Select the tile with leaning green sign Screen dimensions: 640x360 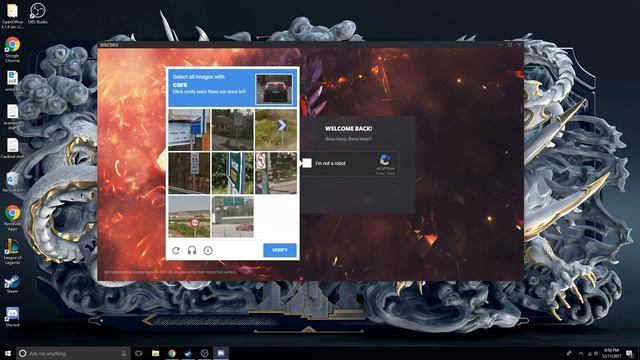233,173
